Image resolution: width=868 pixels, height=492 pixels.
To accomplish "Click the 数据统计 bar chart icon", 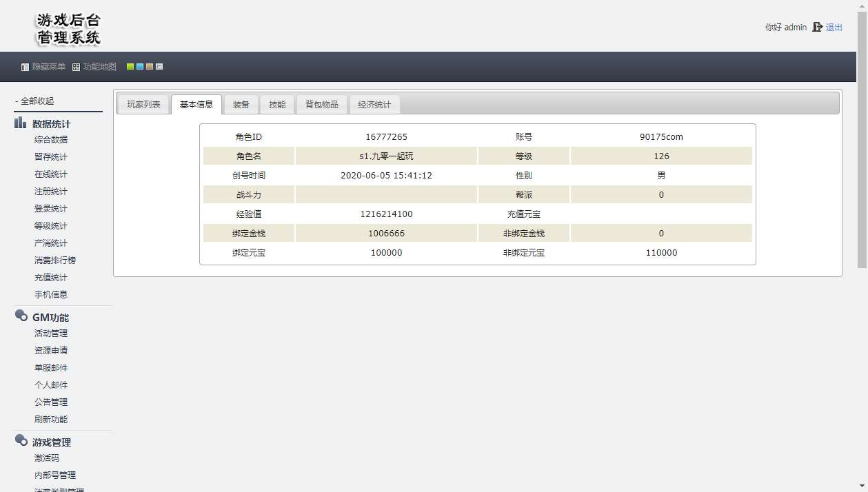I will pyautogui.click(x=20, y=123).
